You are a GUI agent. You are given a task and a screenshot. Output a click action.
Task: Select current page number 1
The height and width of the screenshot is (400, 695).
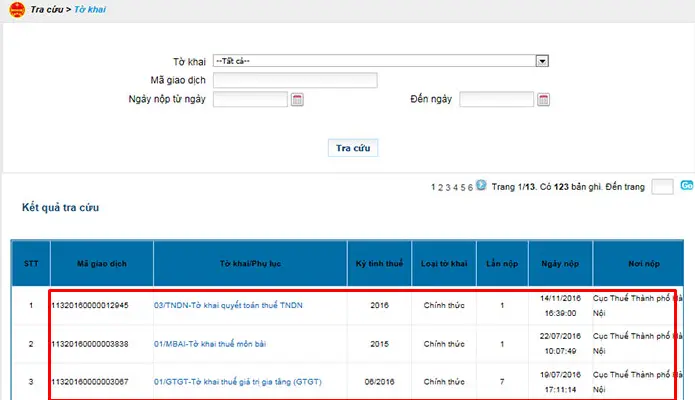[x=433, y=188]
